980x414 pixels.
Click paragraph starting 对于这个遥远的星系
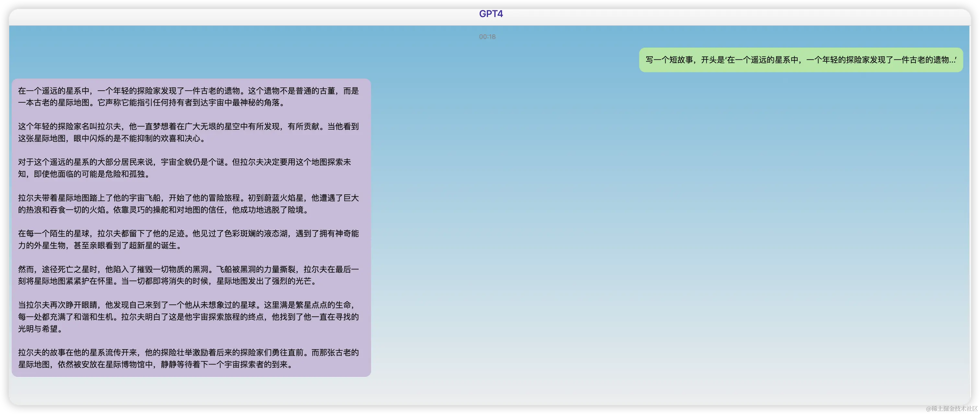[184, 162]
